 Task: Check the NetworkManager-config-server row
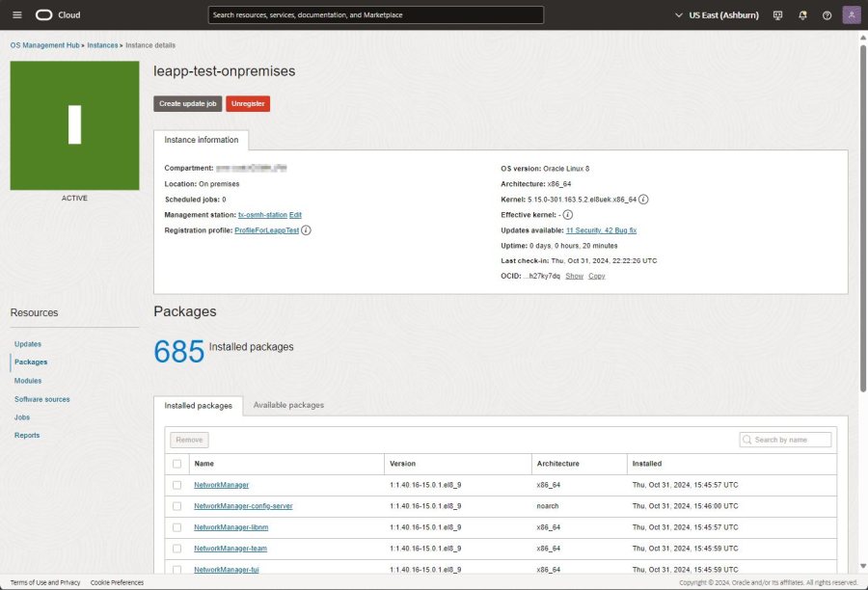[x=177, y=506]
